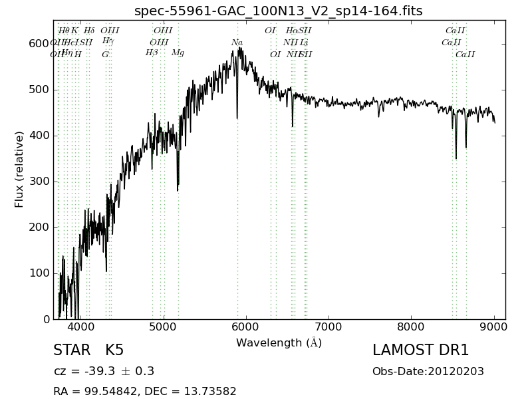The width and height of the screenshot is (532, 399).
Task: Click the x-axis tick label 6000
Action: pos(246,327)
